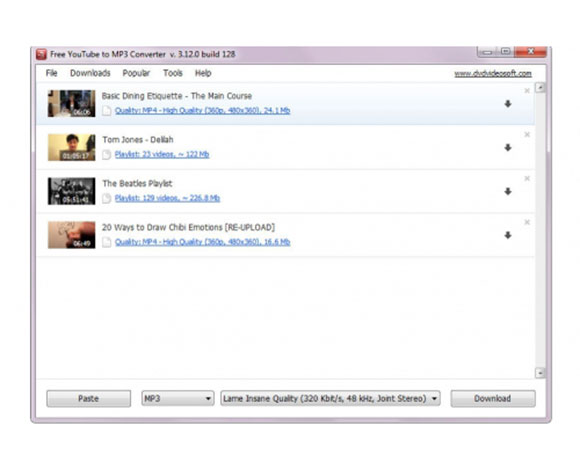This screenshot has width=580, height=470.
Task: Open the Tools menu
Action: (173, 73)
